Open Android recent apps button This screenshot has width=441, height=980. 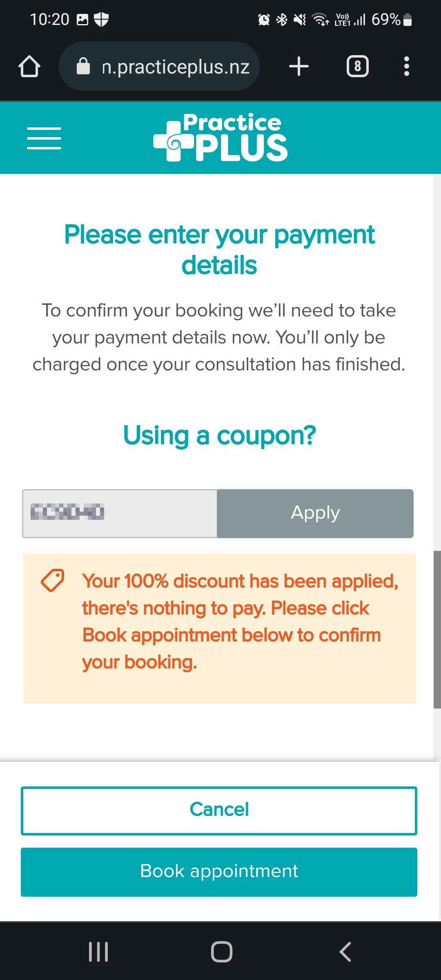tap(98, 951)
